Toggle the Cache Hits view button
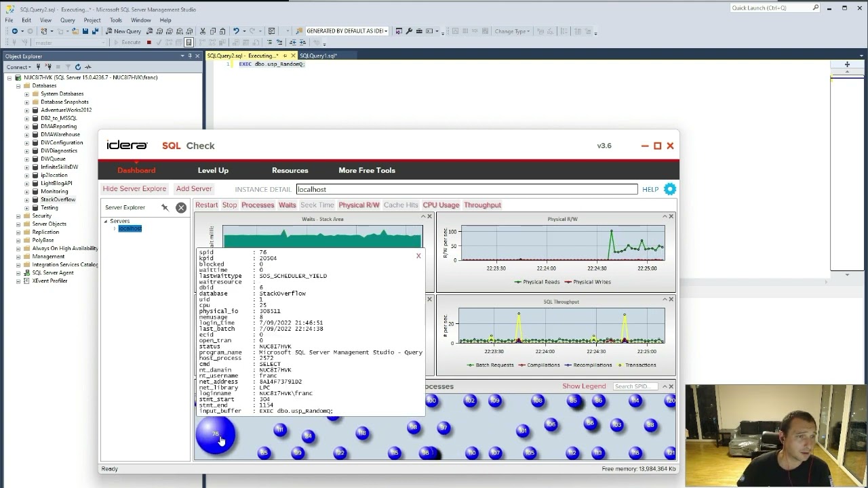The width and height of the screenshot is (868, 488). [401, 205]
